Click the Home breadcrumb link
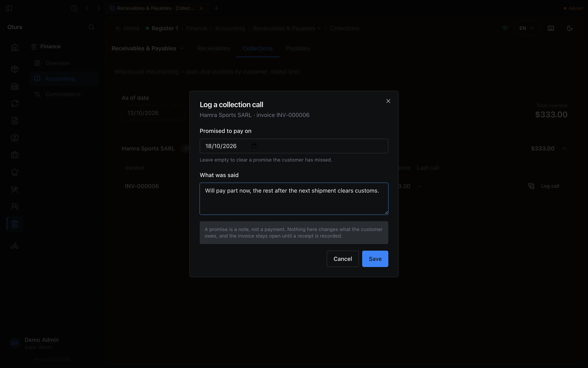Viewport: 588px width, 368px height. pyautogui.click(x=131, y=28)
